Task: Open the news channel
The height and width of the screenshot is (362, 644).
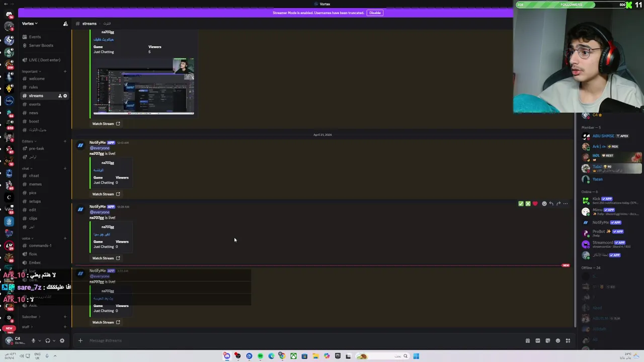Action: click(34, 113)
